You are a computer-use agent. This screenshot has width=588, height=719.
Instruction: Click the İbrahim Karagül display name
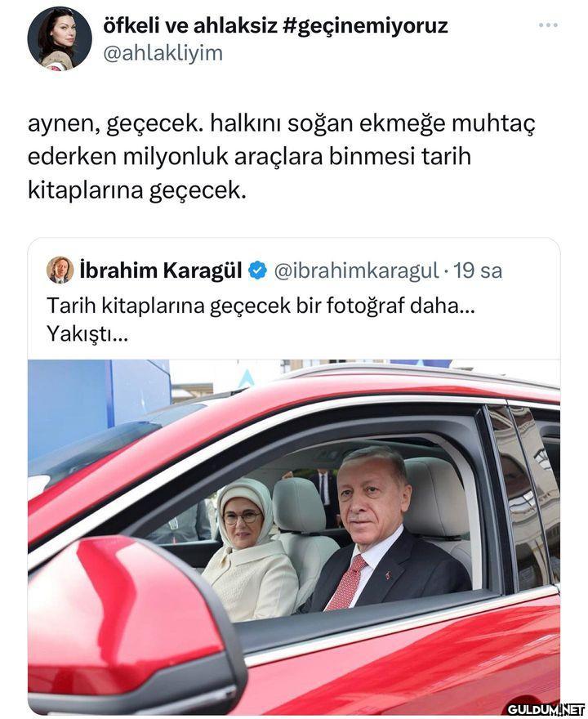(x=161, y=270)
